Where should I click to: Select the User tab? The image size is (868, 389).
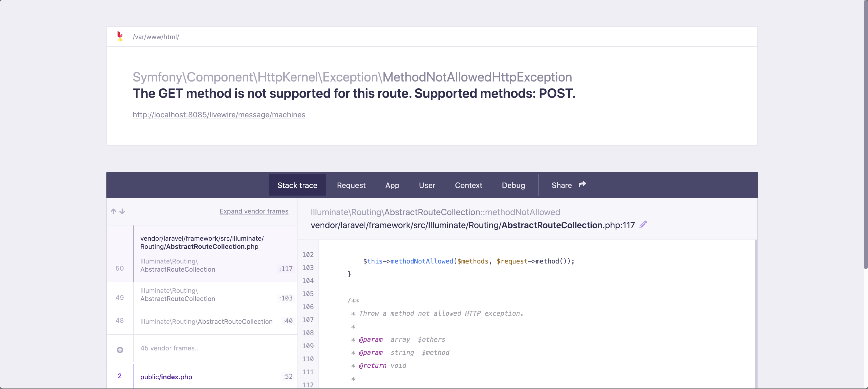[427, 185]
